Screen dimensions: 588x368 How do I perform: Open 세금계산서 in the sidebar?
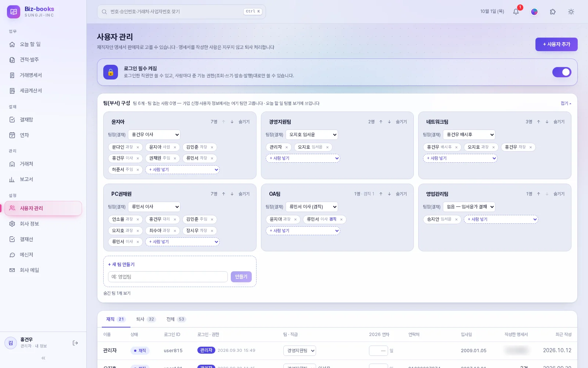click(43, 91)
